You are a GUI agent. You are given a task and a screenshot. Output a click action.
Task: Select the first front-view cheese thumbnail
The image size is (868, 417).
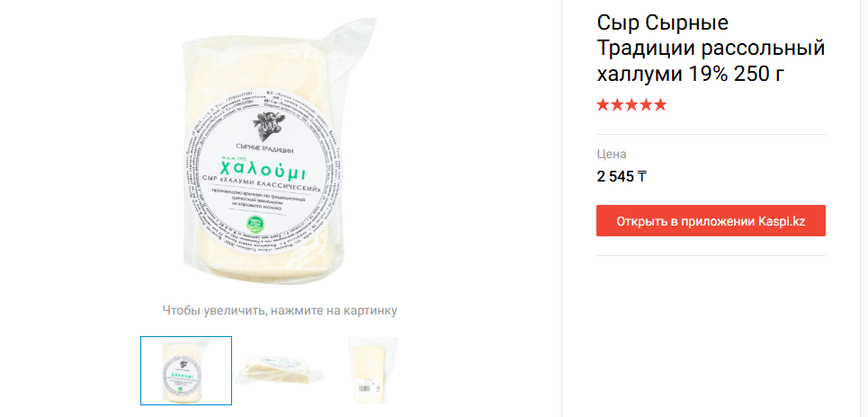pos(186,370)
